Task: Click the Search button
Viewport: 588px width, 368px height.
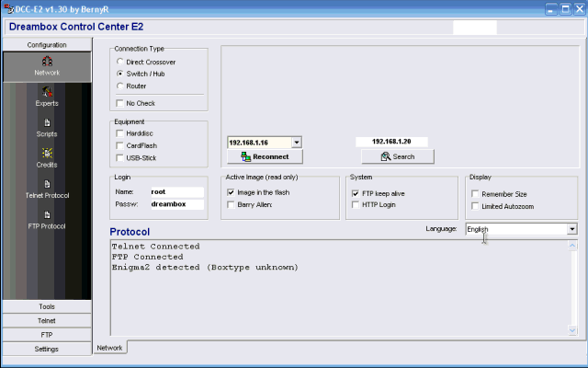Action: click(397, 156)
